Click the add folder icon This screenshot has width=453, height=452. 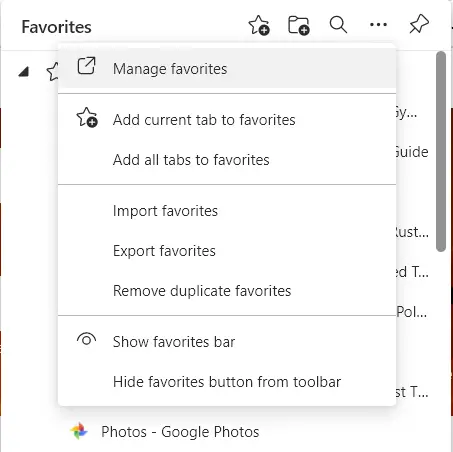pyautogui.click(x=299, y=25)
